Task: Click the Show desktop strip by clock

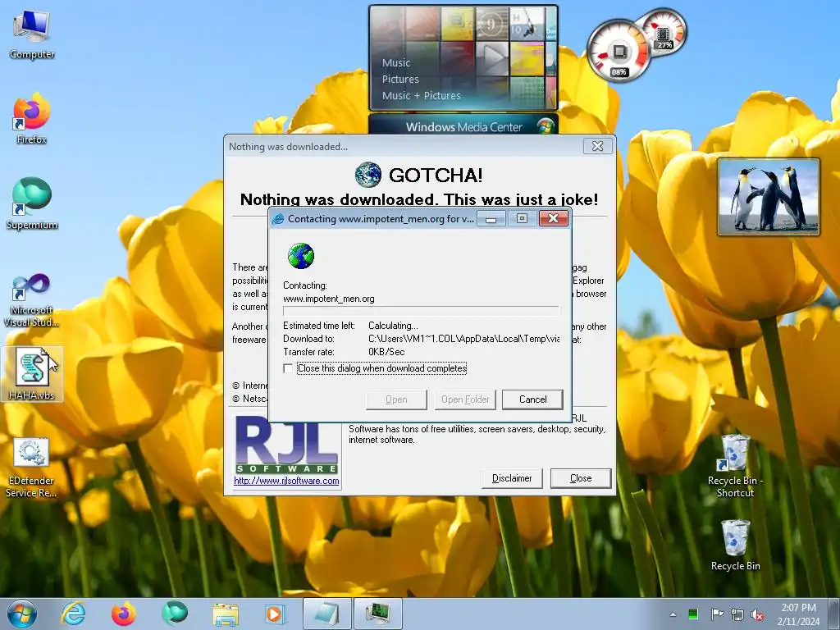Action: (x=835, y=614)
